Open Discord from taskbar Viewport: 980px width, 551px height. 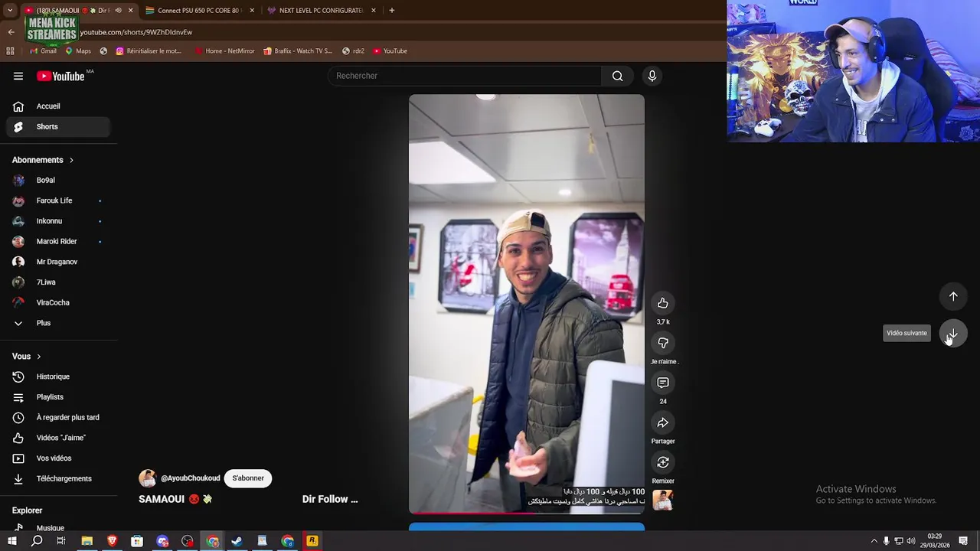[162, 541]
